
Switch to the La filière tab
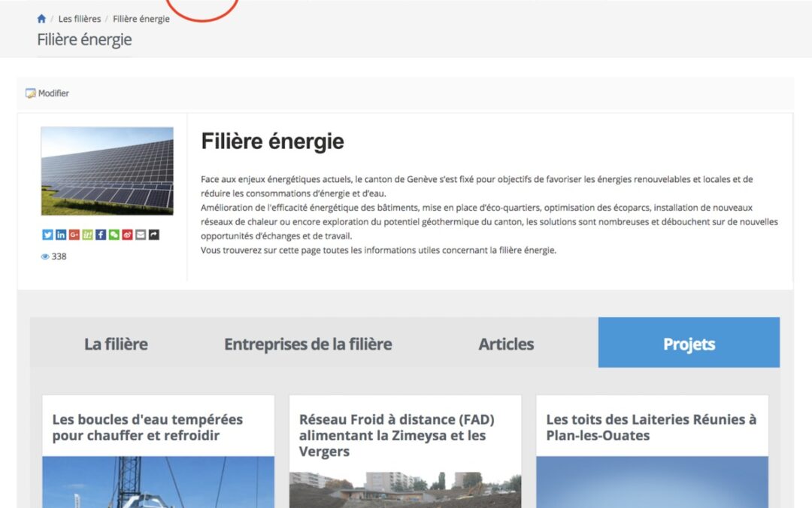coord(116,344)
